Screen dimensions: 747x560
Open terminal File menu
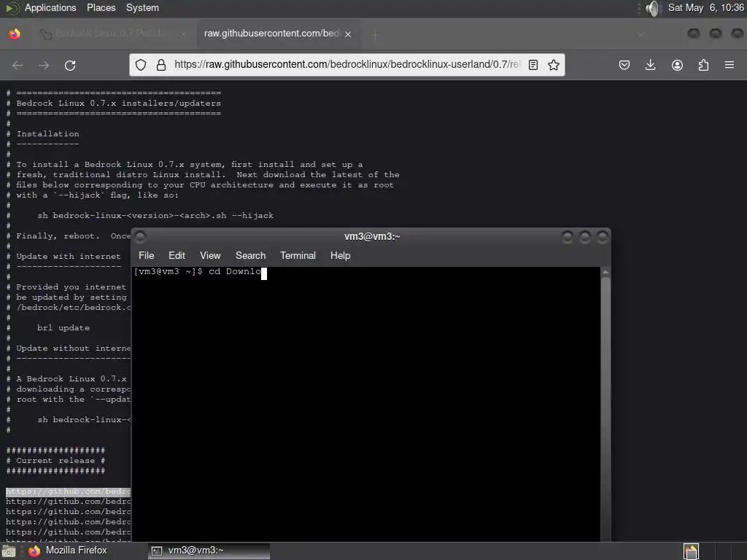point(146,256)
